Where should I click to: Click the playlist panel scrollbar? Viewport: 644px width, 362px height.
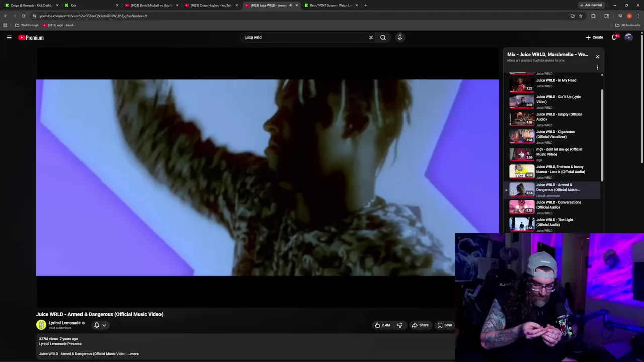(602, 136)
